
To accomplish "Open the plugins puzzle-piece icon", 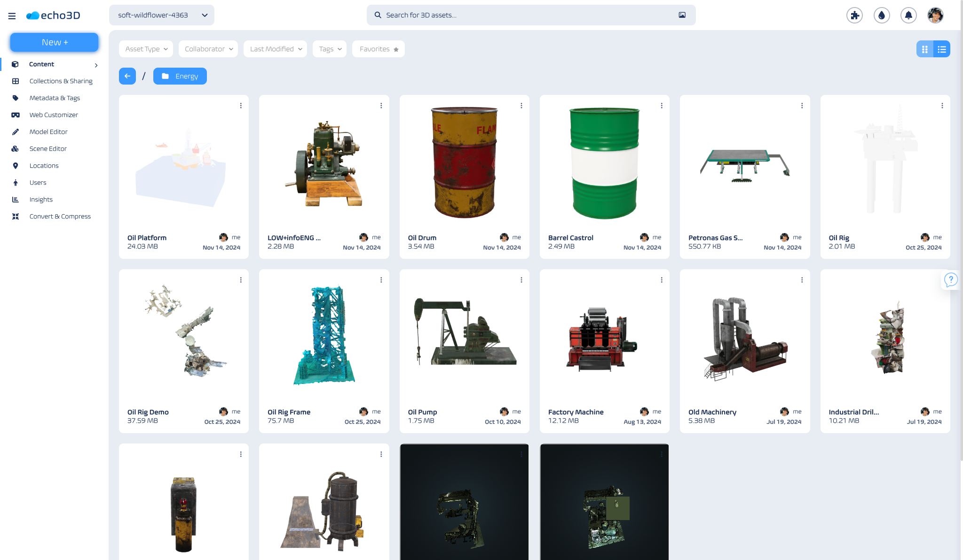I will 854,15.
